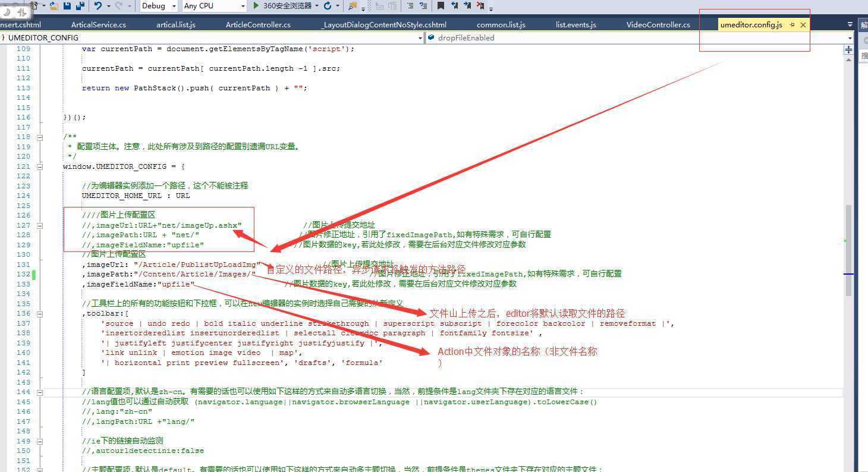
Task: Click the browser refresh icon in the toolbar
Action: click(328, 5)
